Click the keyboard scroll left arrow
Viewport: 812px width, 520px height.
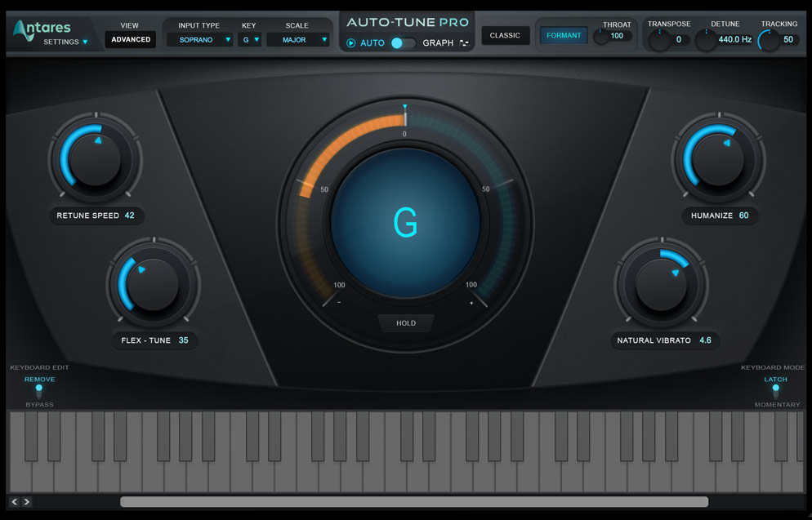[x=15, y=501]
